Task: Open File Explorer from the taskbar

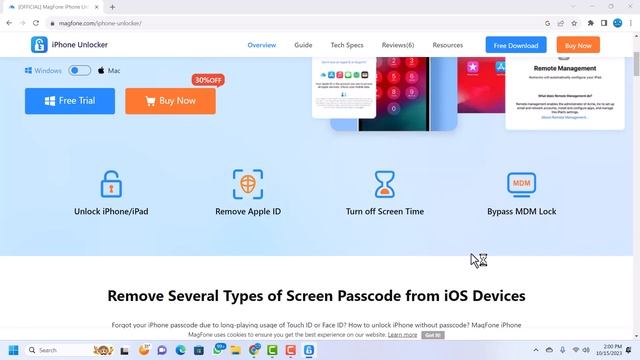Action: [x=236, y=350]
